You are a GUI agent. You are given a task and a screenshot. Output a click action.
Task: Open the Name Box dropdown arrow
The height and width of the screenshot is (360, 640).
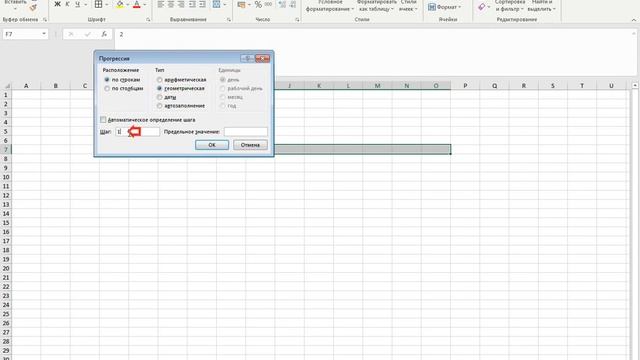tap(44, 34)
